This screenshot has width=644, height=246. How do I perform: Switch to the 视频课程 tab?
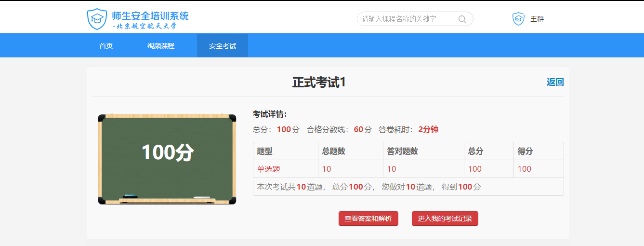pos(161,46)
